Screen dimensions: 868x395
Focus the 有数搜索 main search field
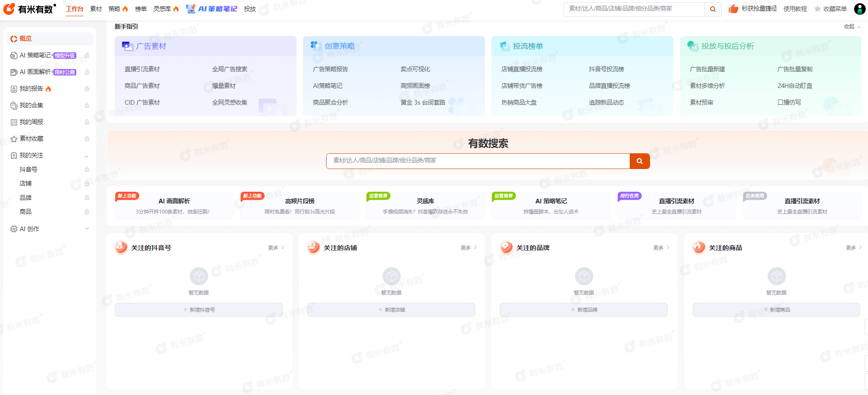pos(478,161)
